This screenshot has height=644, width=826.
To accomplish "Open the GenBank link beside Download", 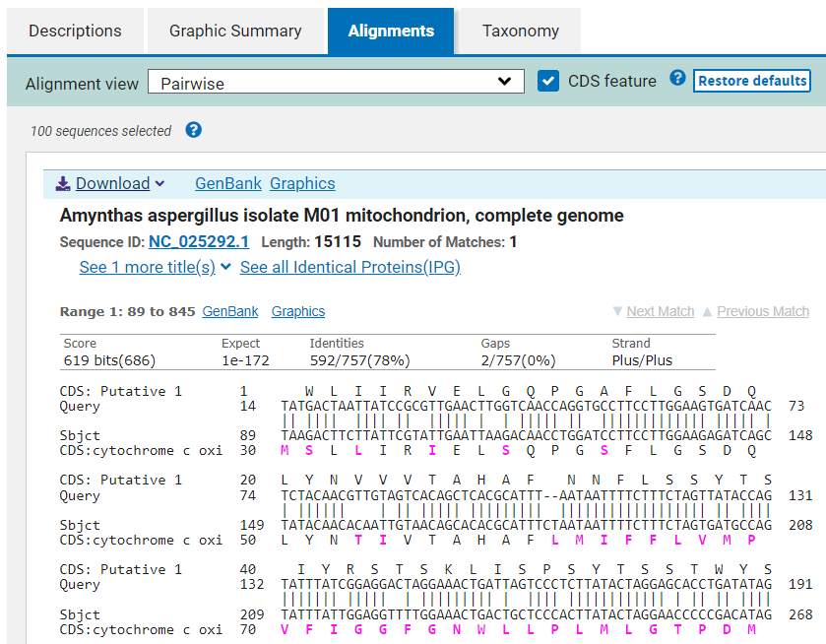I will [228, 183].
